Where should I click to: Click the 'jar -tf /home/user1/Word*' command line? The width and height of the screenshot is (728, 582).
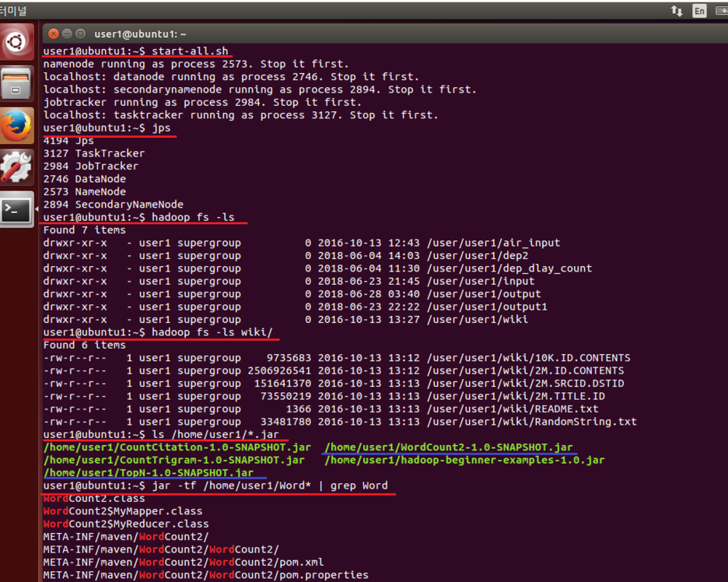pyautogui.click(x=215, y=486)
